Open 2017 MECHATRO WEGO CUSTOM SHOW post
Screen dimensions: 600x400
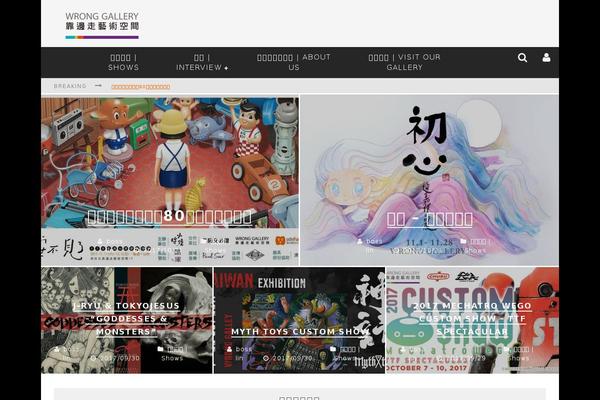(472, 318)
